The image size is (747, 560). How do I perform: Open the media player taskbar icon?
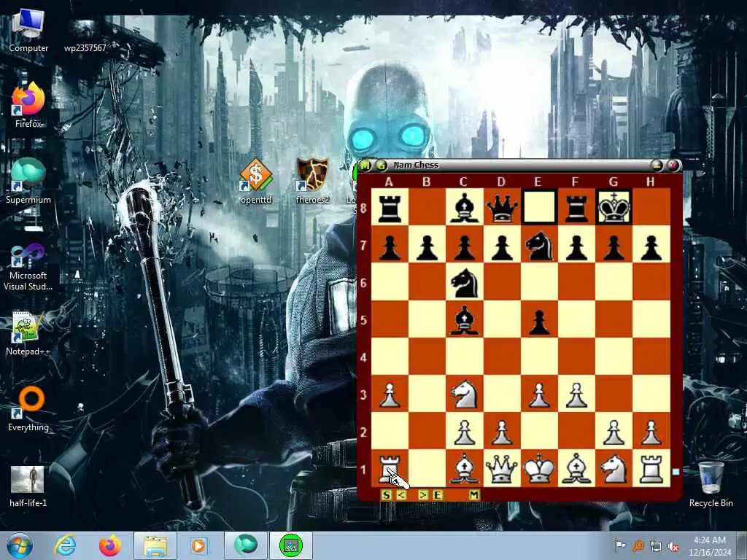click(x=200, y=545)
